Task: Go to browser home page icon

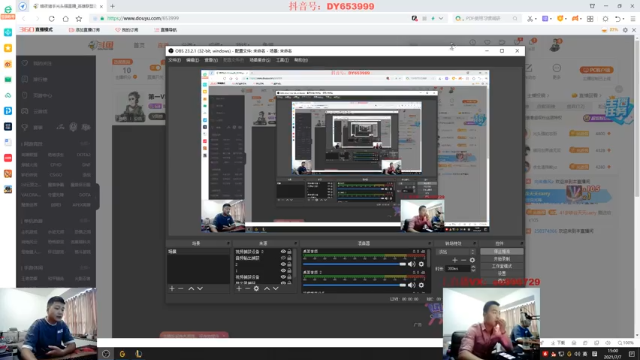Action: point(65,18)
